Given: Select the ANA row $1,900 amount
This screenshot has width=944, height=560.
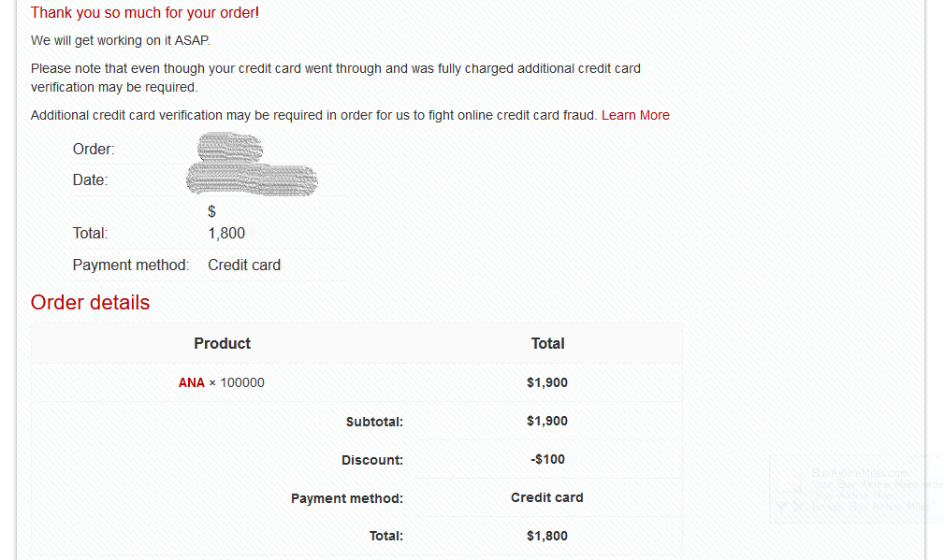Looking at the screenshot, I should (x=546, y=382).
